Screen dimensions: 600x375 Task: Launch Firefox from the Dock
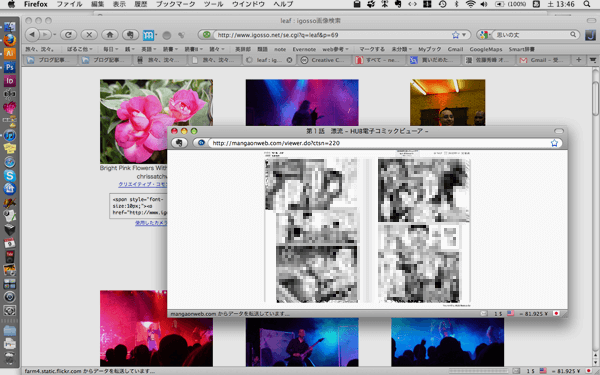point(10,40)
